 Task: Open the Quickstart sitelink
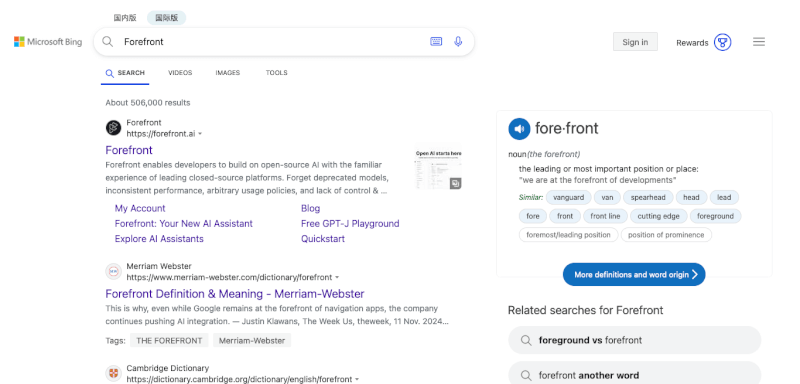(x=323, y=239)
